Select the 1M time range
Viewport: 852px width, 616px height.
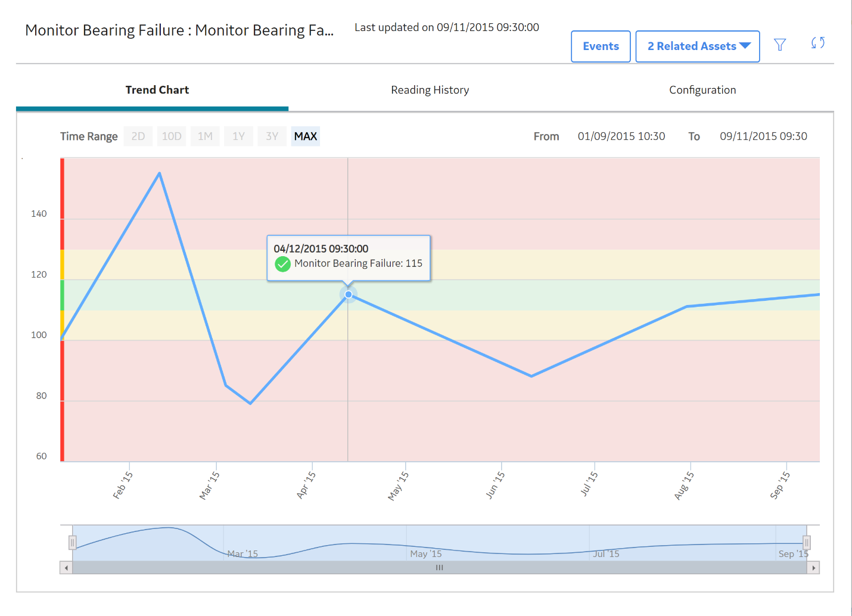[206, 136]
